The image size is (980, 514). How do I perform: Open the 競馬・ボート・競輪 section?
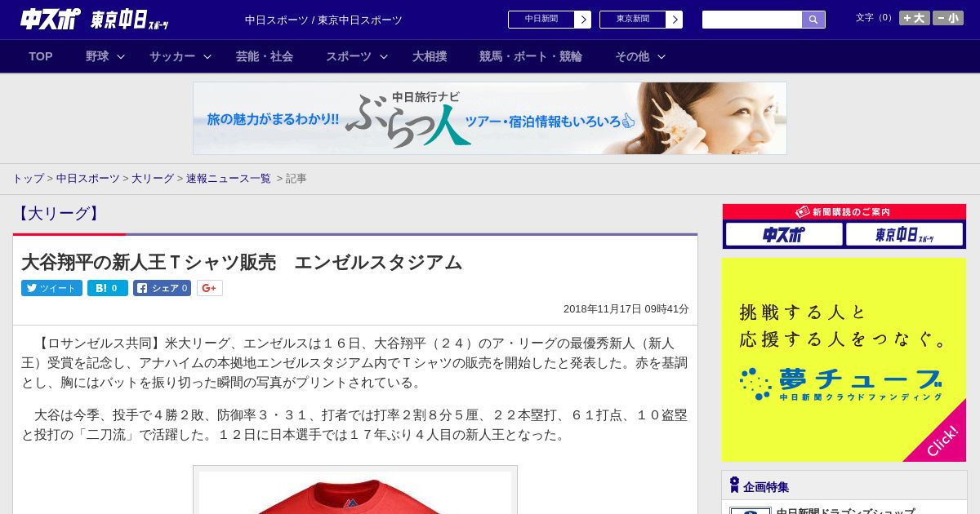pyautogui.click(x=531, y=56)
